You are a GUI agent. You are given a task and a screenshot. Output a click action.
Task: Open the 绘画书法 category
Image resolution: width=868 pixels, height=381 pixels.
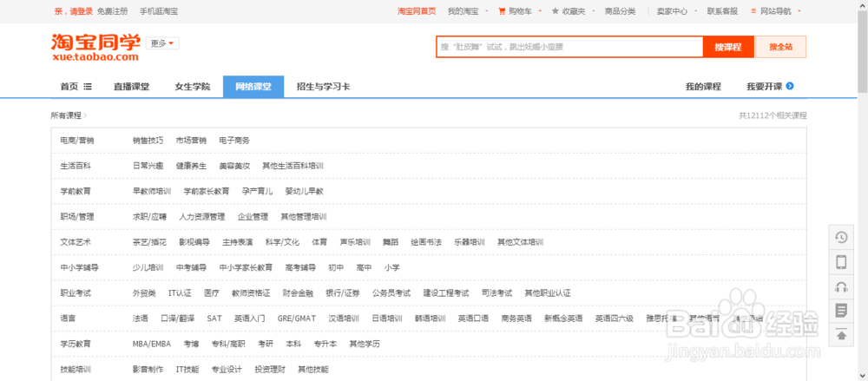[x=426, y=242]
